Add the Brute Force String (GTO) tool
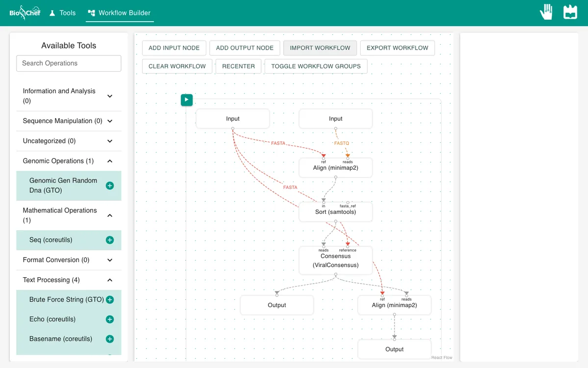This screenshot has width=588, height=368. pos(110,300)
